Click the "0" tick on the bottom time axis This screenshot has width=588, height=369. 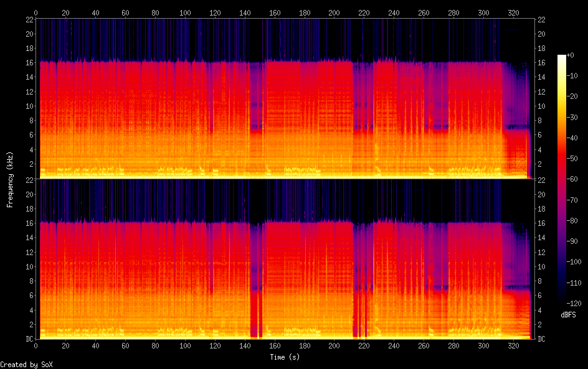[36, 346]
